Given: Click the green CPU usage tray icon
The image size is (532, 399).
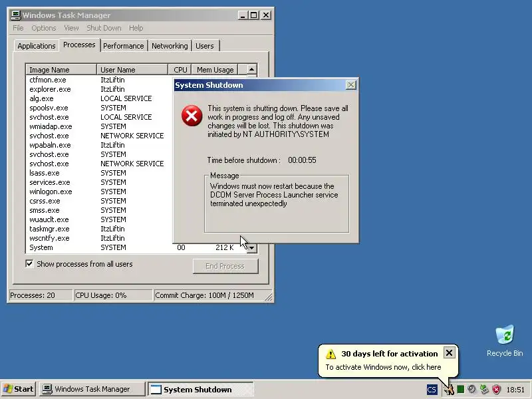Looking at the screenshot, I should click(460, 390).
